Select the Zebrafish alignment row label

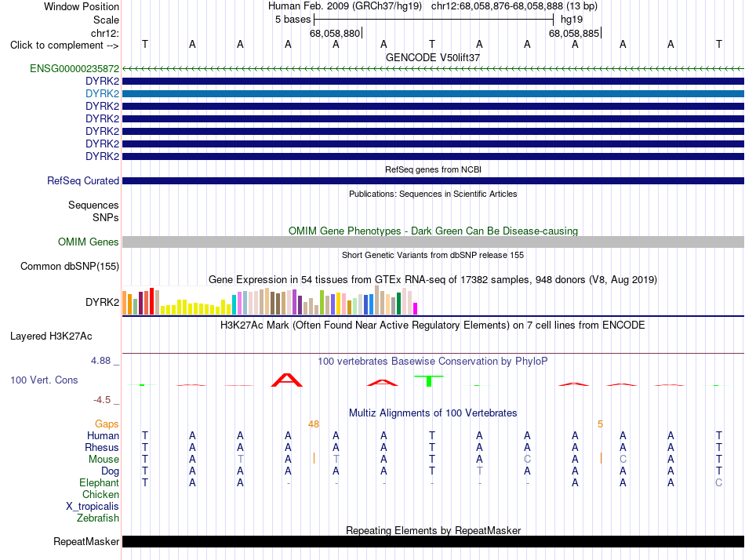point(98,518)
